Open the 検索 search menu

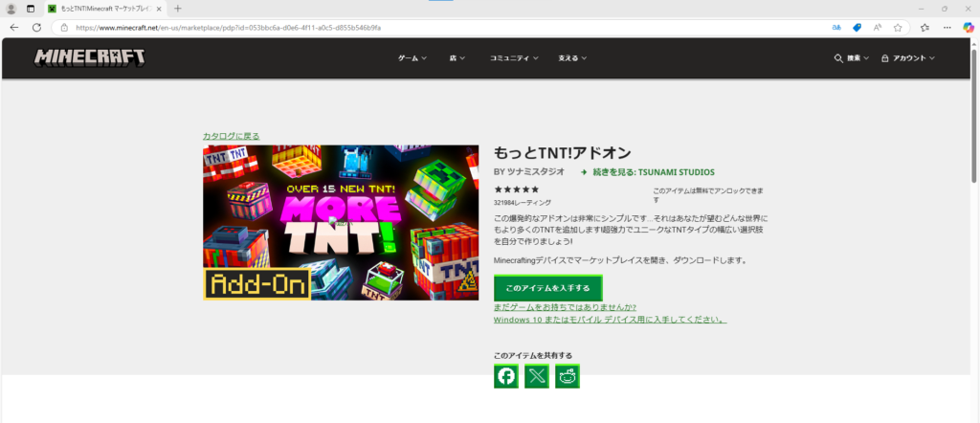[x=852, y=58]
